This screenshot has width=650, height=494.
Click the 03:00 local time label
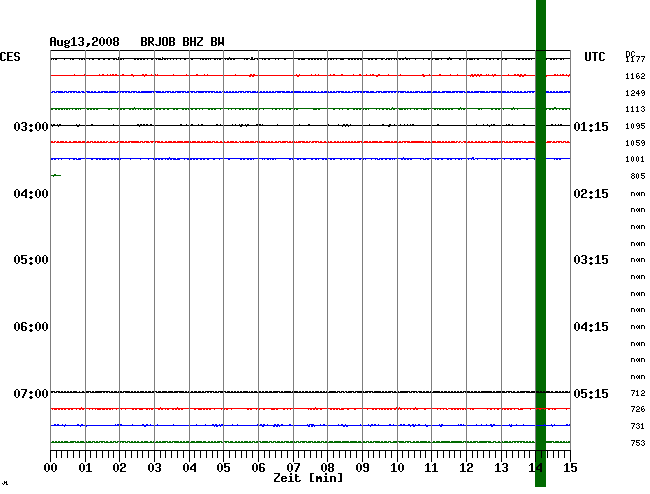pos(31,126)
